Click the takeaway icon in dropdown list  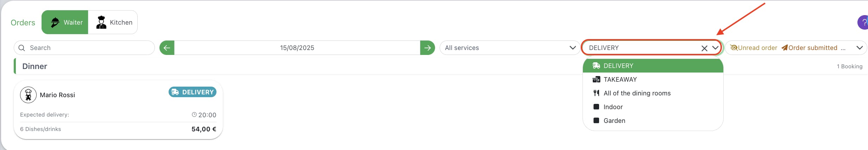[596, 79]
